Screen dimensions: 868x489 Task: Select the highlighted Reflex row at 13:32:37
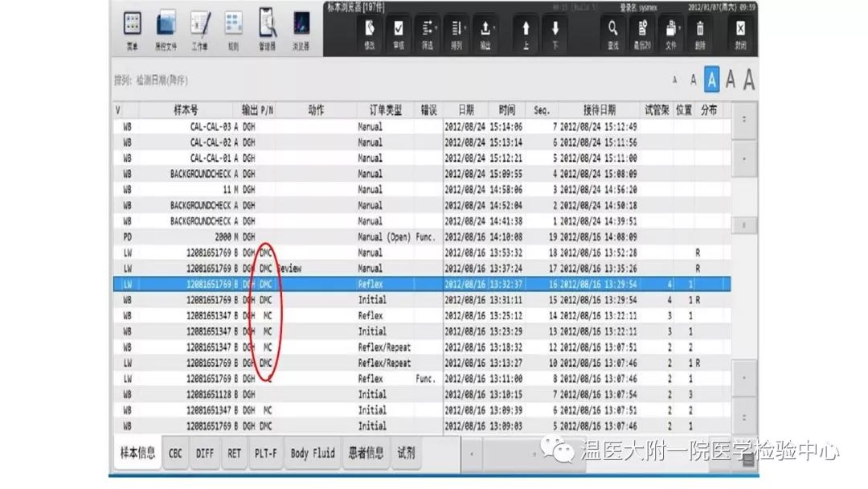pos(422,284)
